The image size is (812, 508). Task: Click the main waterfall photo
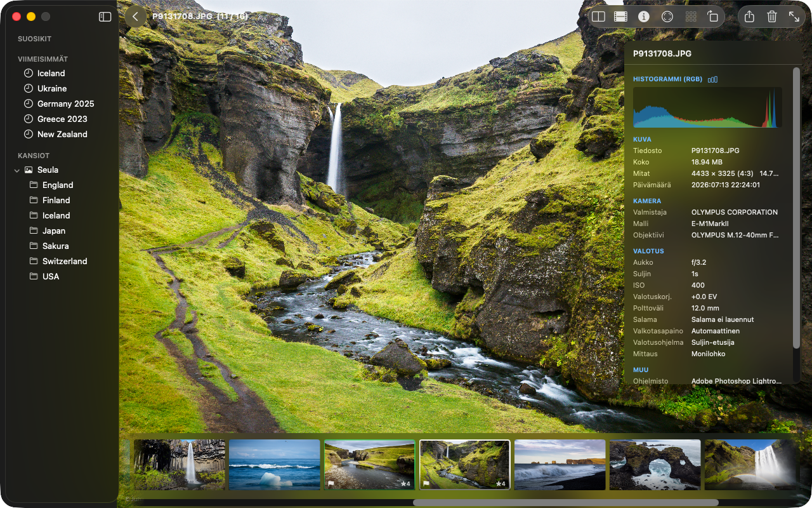tap(371, 216)
